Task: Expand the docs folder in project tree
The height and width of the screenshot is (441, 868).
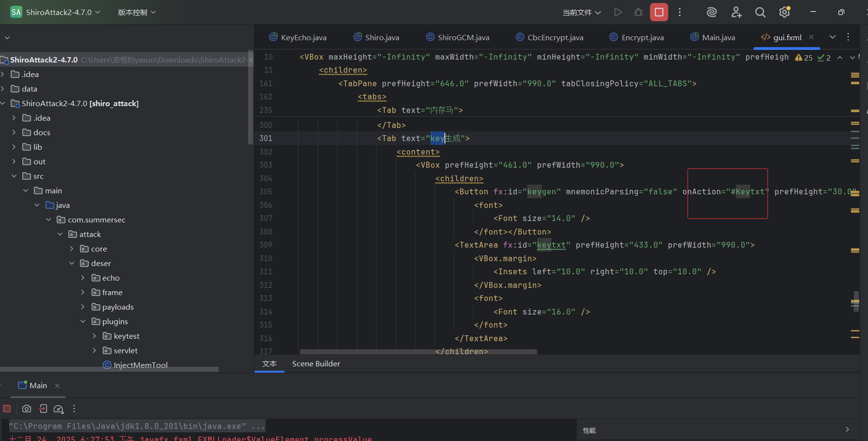Action: point(14,132)
